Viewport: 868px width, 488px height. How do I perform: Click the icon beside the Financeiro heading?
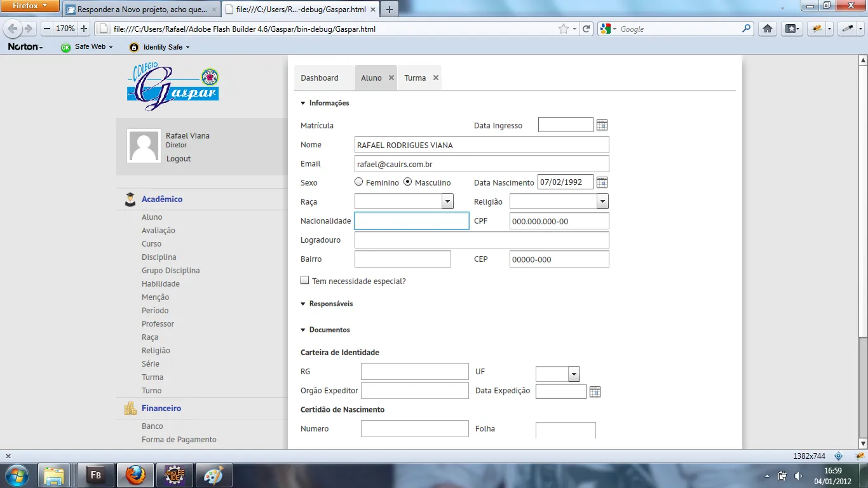(x=130, y=409)
